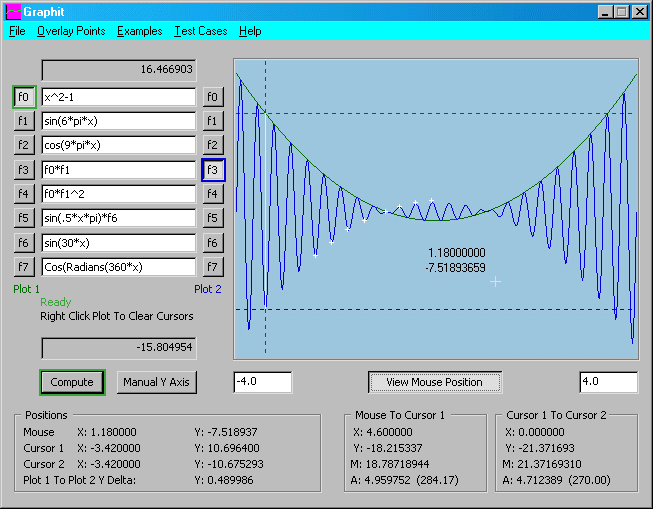653x509 pixels.
Task: Select f5 for Plot 2
Action: pos(213,218)
